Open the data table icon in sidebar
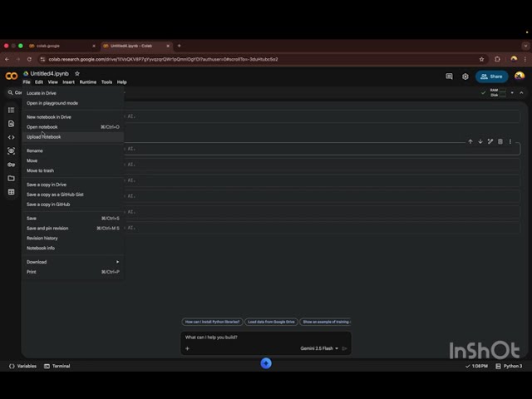 pyautogui.click(x=11, y=192)
